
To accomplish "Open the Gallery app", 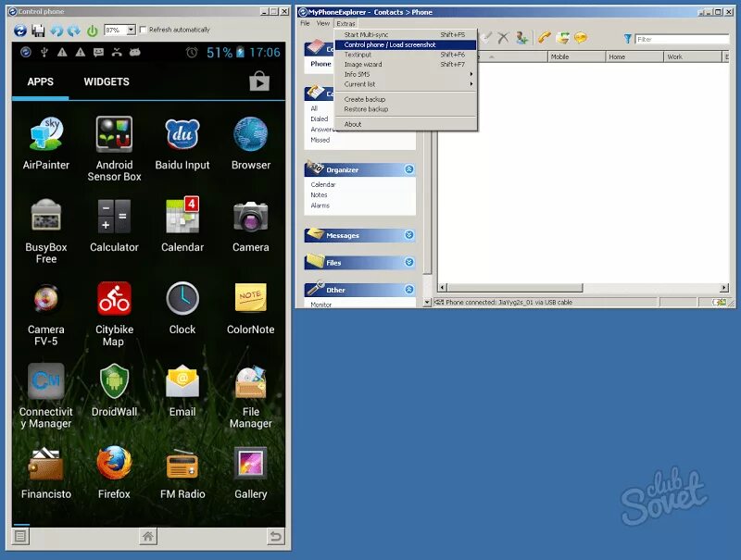I will tap(250, 472).
